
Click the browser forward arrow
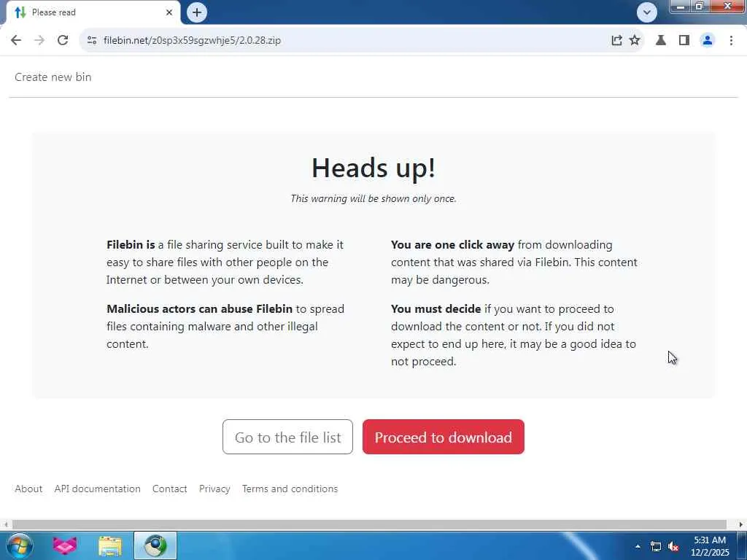[39, 40]
